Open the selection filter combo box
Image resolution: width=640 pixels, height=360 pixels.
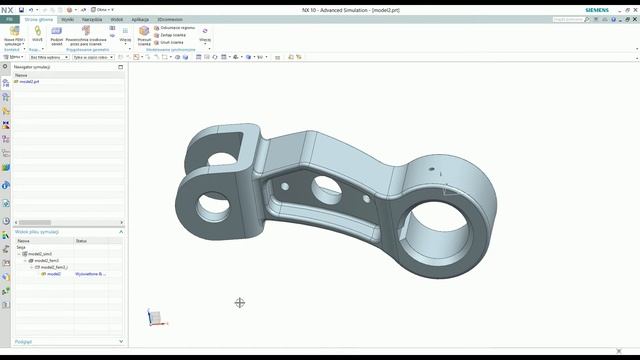click(49, 57)
